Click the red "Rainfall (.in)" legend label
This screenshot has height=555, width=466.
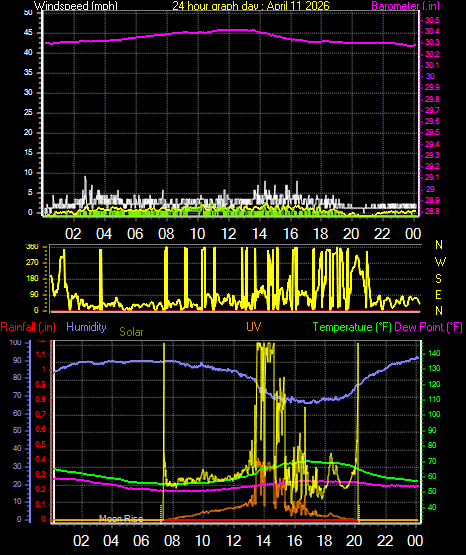coord(28,327)
